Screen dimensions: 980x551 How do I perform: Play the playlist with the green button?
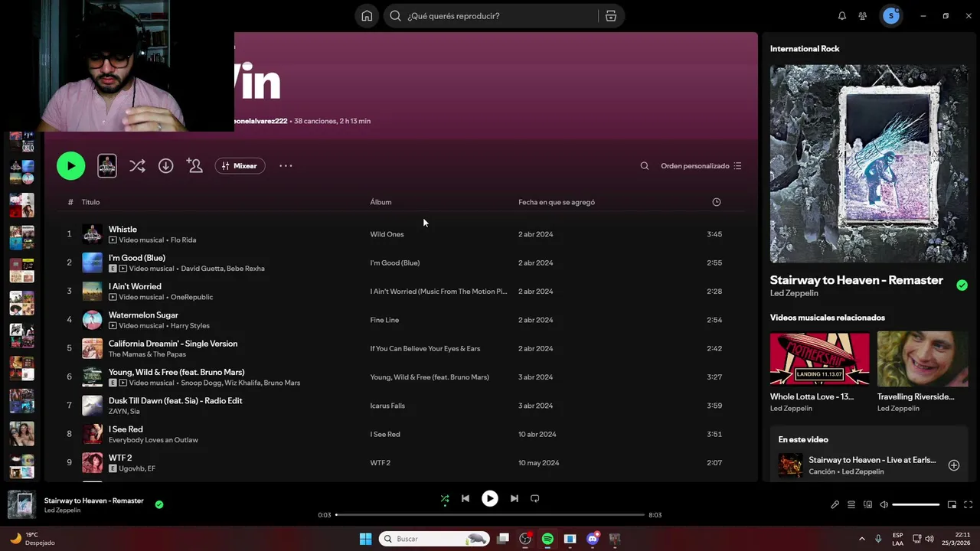(71, 166)
